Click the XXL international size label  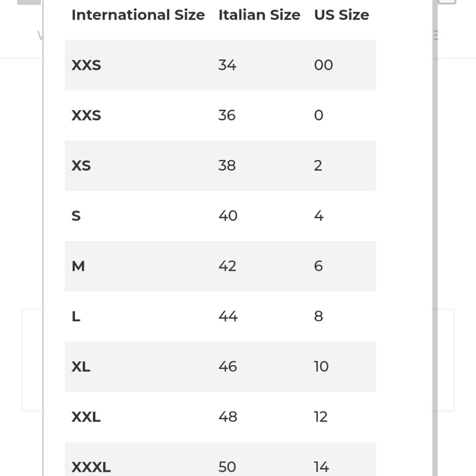86,417
